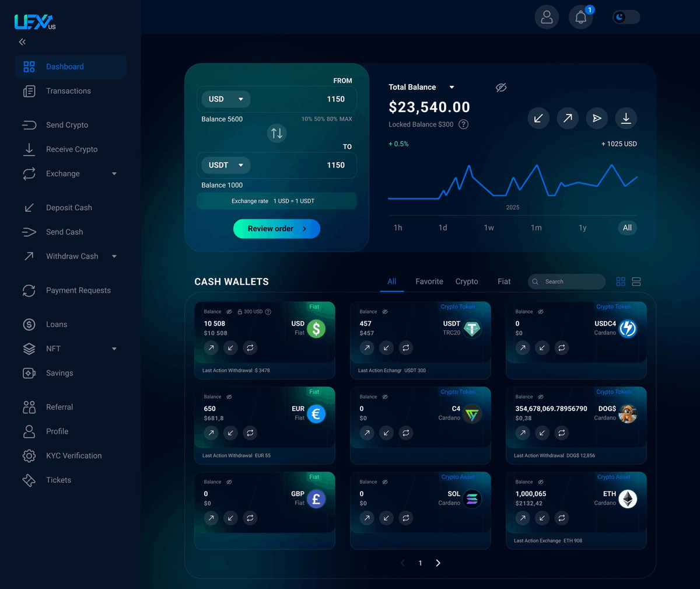Go to previous wallets page

click(x=402, y=563)
